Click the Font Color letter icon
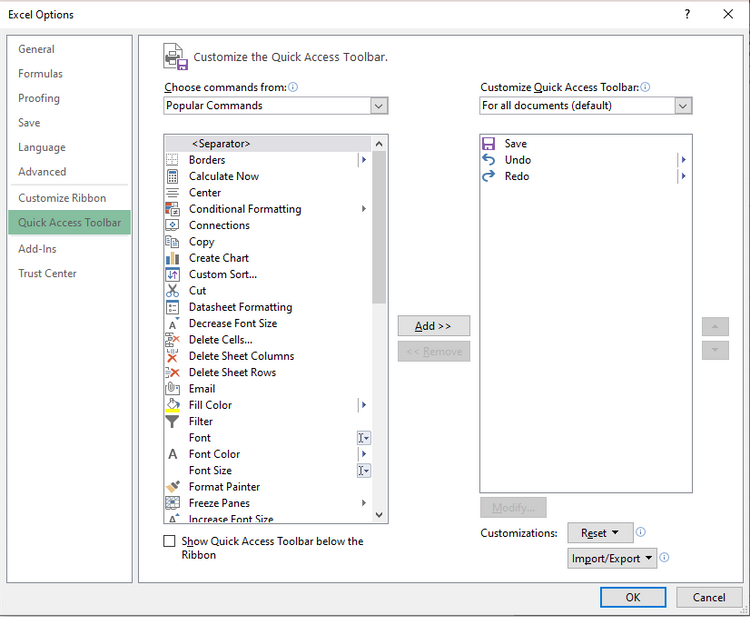 point(172,454)
